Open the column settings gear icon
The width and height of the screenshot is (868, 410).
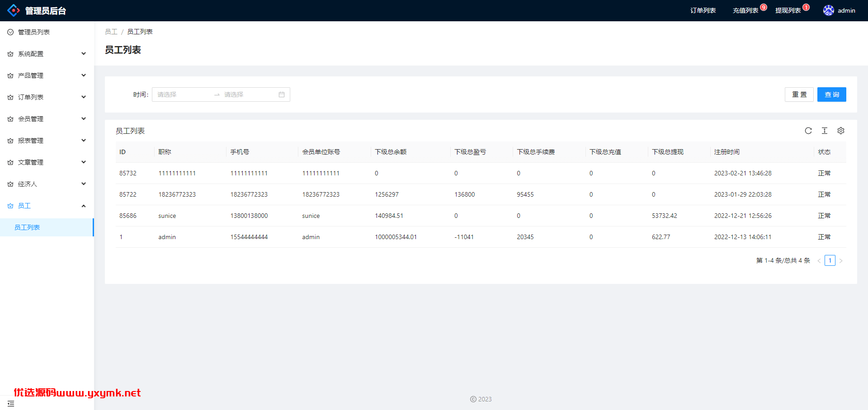tap(841, 131)
